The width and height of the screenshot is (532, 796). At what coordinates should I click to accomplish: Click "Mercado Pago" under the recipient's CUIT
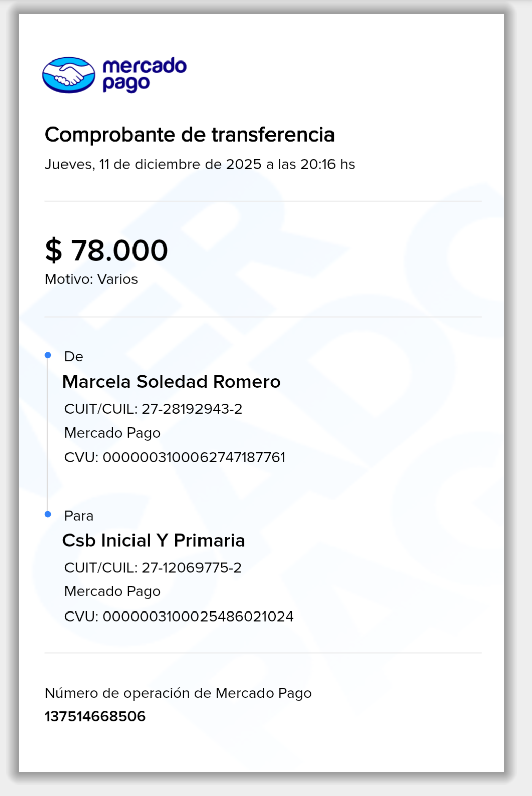click(x=112, y=591)
